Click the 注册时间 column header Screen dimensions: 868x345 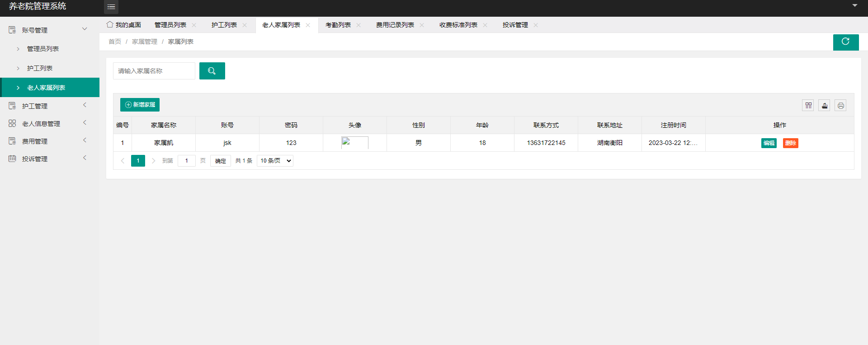pos(674,125)
